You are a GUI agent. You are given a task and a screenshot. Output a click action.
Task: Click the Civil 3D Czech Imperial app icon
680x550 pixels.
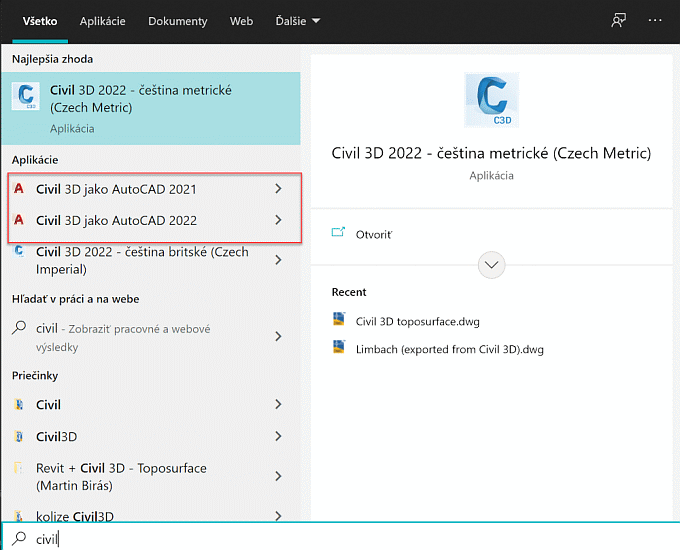pyautogui.click(x=19, y=251)
